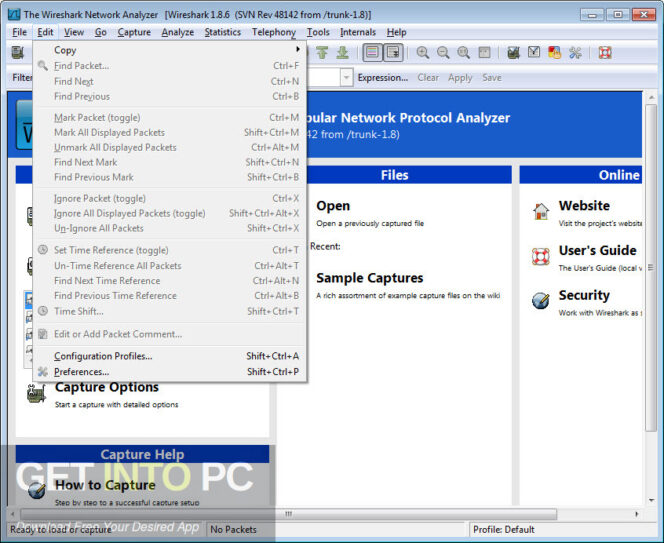Close the open Edit menu
664x543 pixels.
click(45, 32)
